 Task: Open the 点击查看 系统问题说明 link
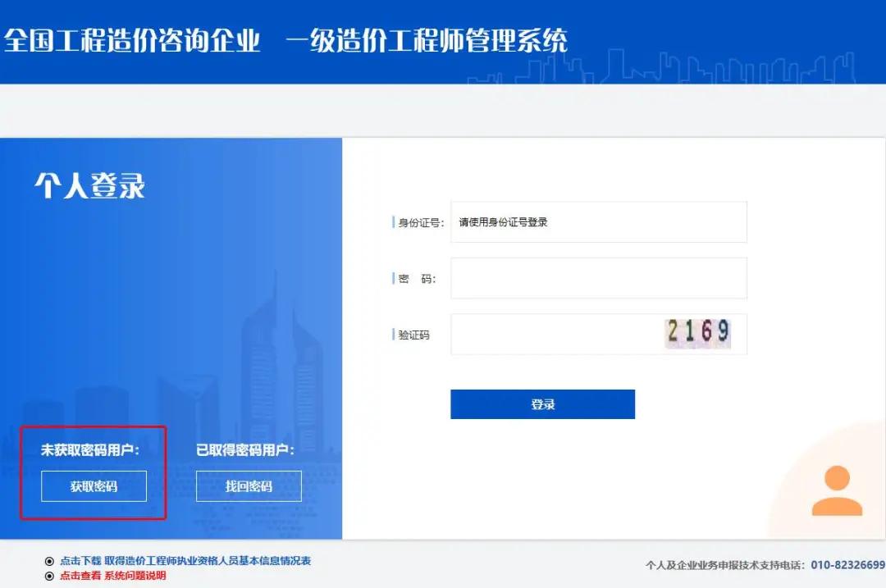tap(113, 576)
